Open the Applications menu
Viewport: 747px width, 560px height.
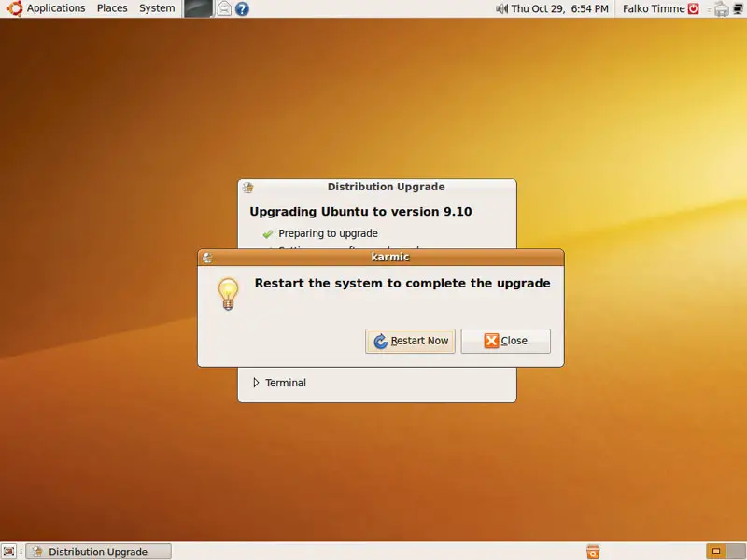[x=56, y=8]
